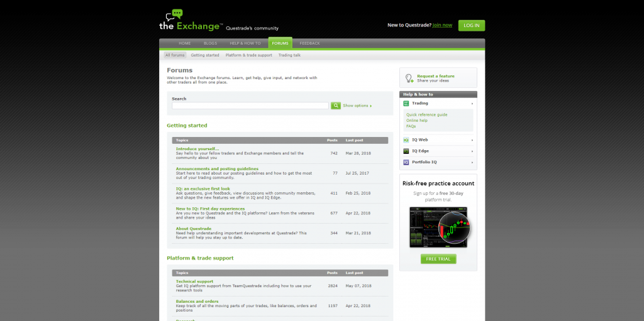Follow the Join now link
The height and width of the screenshot is (321, 644).
point(442,25)
